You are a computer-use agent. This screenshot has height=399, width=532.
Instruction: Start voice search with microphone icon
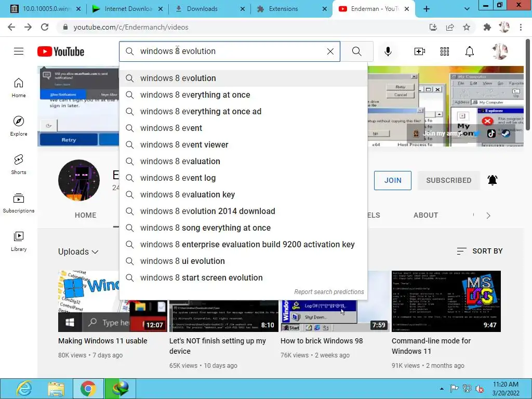click(388, 51)
